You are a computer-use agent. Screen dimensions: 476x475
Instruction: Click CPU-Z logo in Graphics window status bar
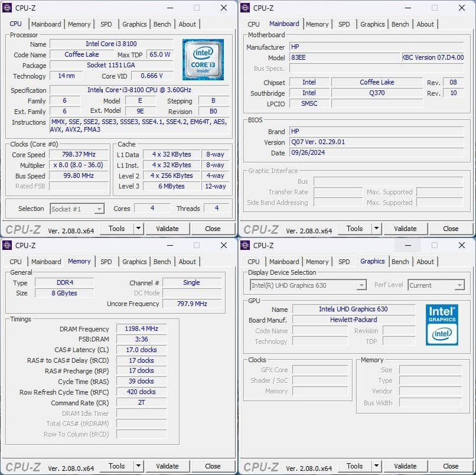pos(260,466)
